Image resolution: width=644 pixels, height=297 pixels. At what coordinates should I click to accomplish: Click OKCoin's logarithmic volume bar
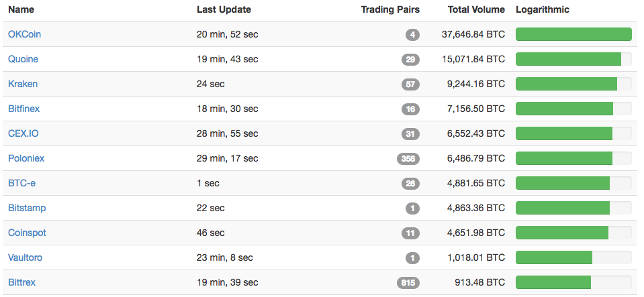(x=573, y=34)
